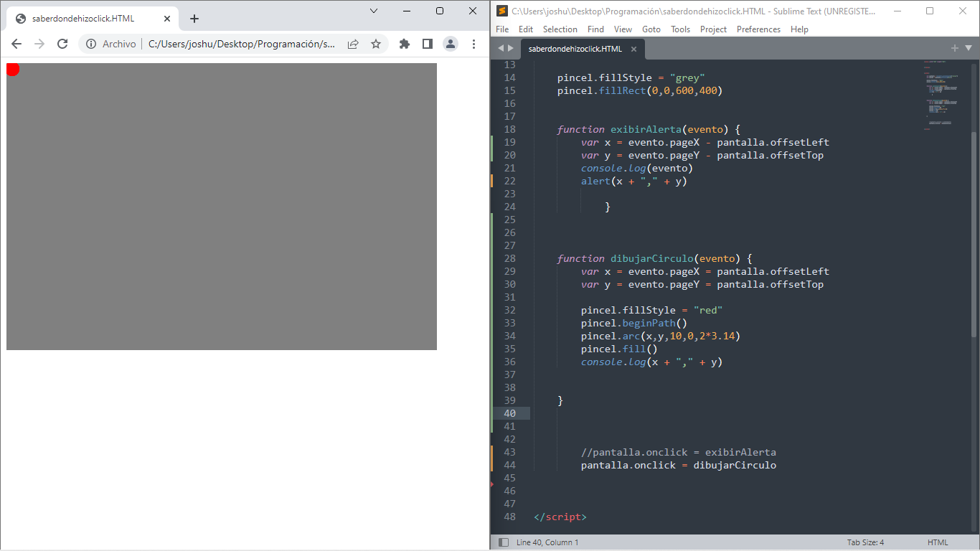The image size is (980, 551).
Task: Click pincel.fill() on line 35
Action: 619,349
